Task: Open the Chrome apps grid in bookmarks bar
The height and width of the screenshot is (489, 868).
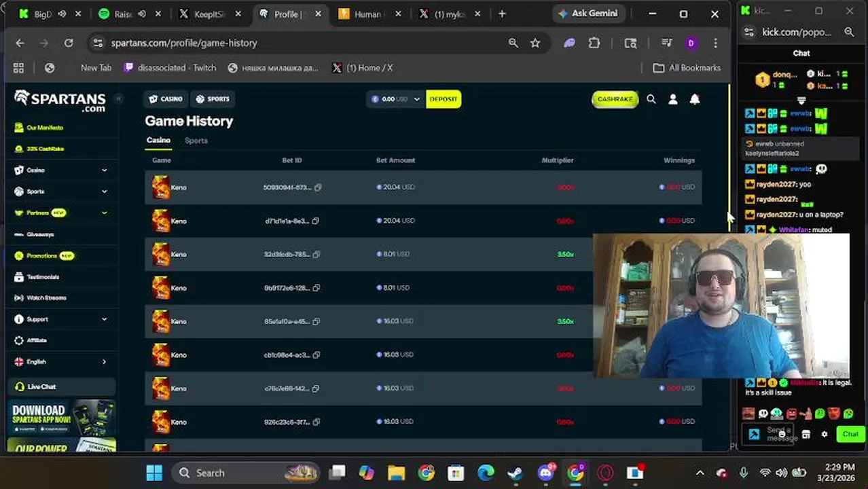Action: pyautogui.click(x=18, y=68)
